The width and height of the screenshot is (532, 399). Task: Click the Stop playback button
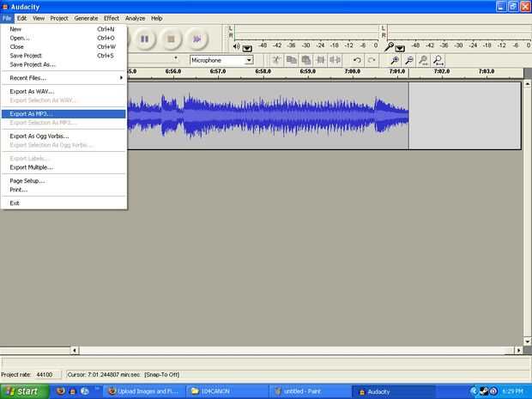[x=171, y=39]
